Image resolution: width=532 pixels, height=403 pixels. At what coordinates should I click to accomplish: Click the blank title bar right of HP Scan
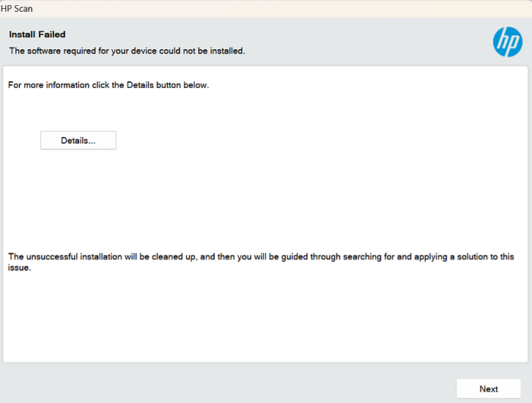pyautogui.click(x=293, y=8)
